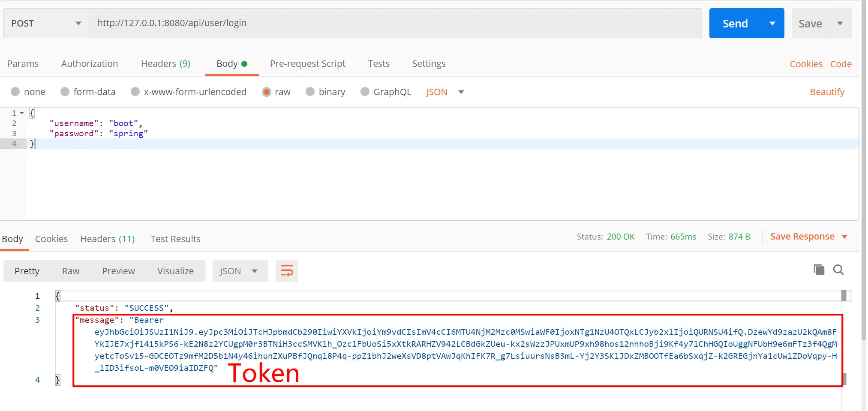The width and height of the screenshot is (868, 411).
Task: Send the login request
Action: point(735,23)
